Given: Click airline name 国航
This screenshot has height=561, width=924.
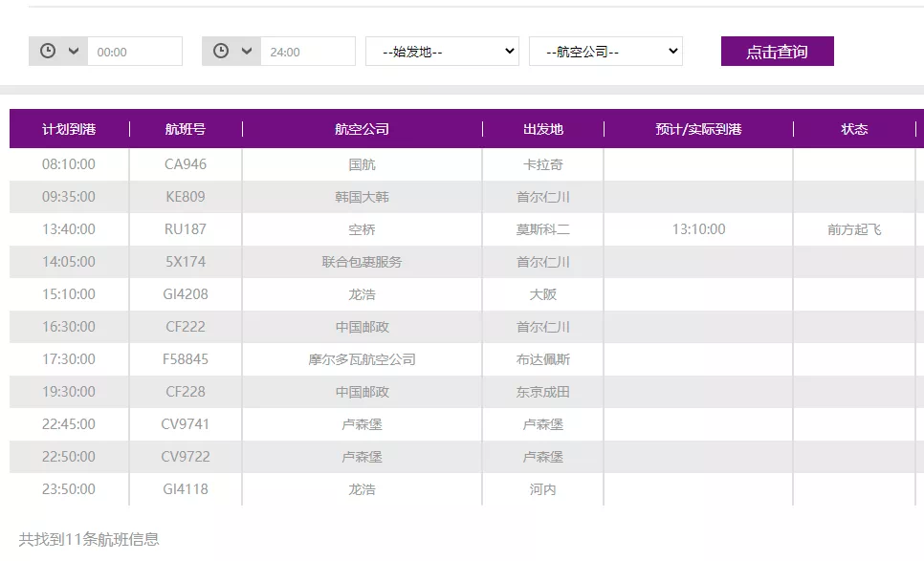Looking at the screenshot, I should click(x=362, y=164).
